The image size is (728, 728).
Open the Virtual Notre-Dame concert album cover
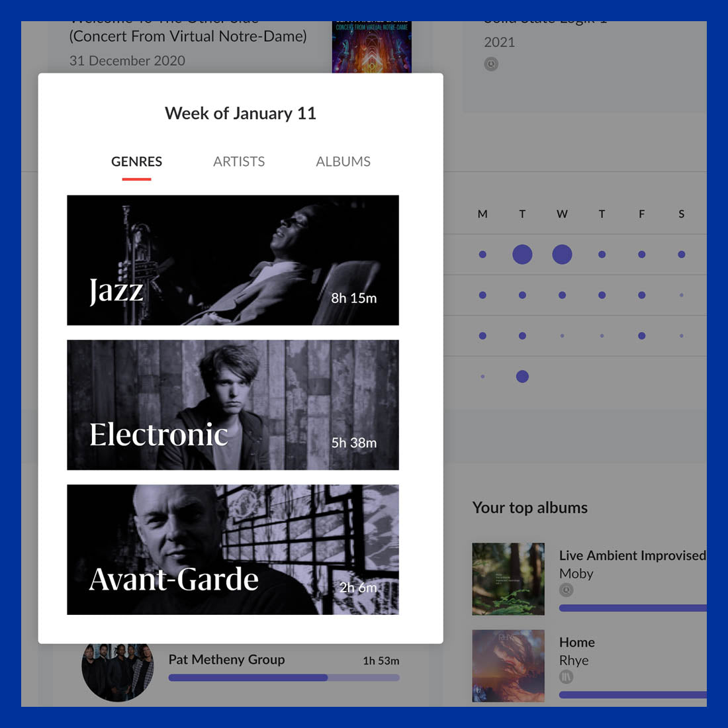pos(371,47)
